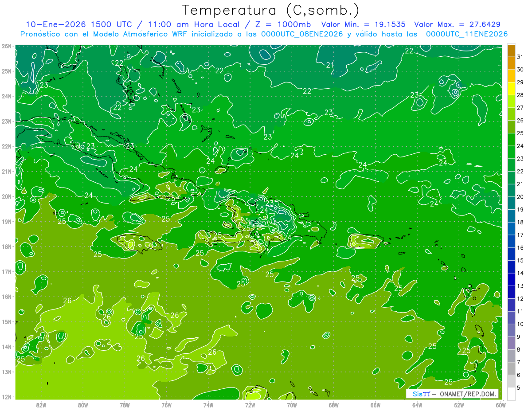Click the 'Valor Max. = 27.6429' text

pos(458,24)
